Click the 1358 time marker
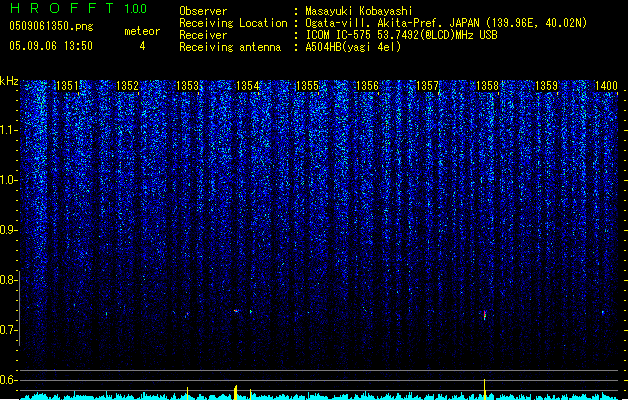 pos(487,85)
